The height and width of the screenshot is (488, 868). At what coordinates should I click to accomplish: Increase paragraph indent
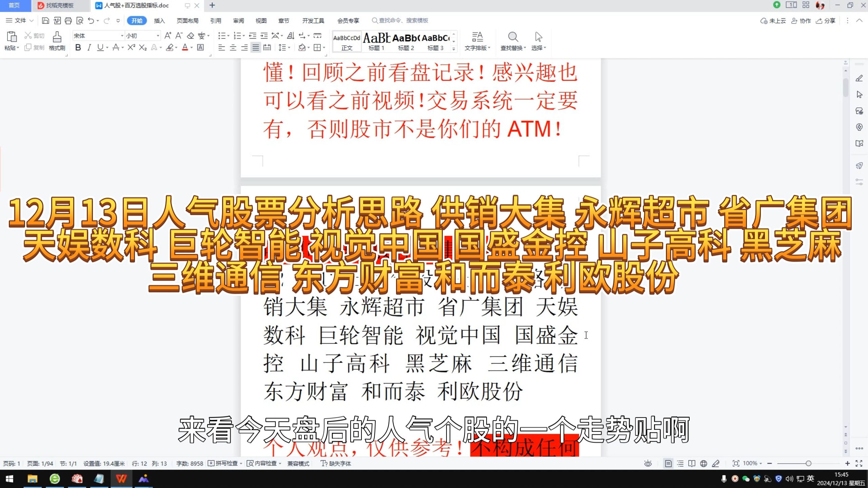264,36
